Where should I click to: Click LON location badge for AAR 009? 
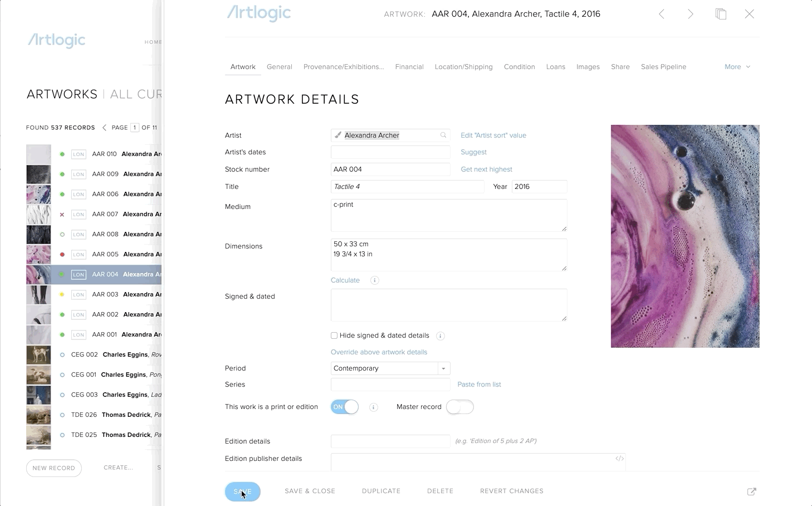click(79, 174)
